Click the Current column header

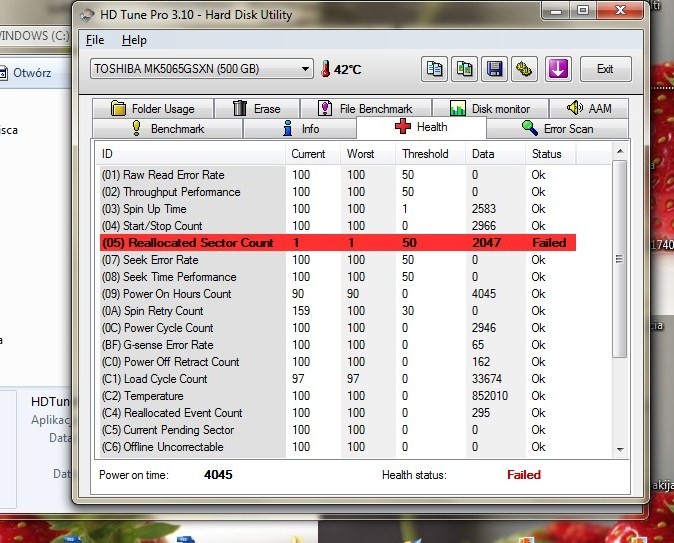pyautogui.click(x=313, y=154)
